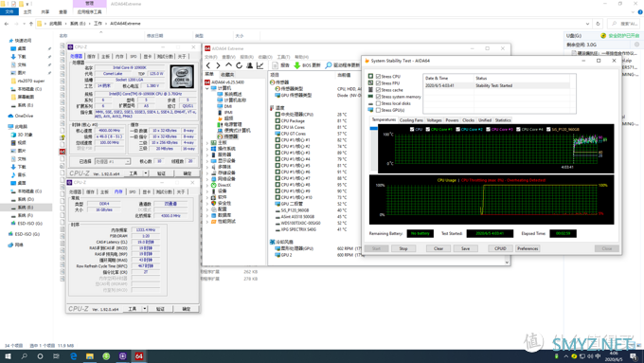Open the Report icon in AIDA64 toolbar

[276, 65]
